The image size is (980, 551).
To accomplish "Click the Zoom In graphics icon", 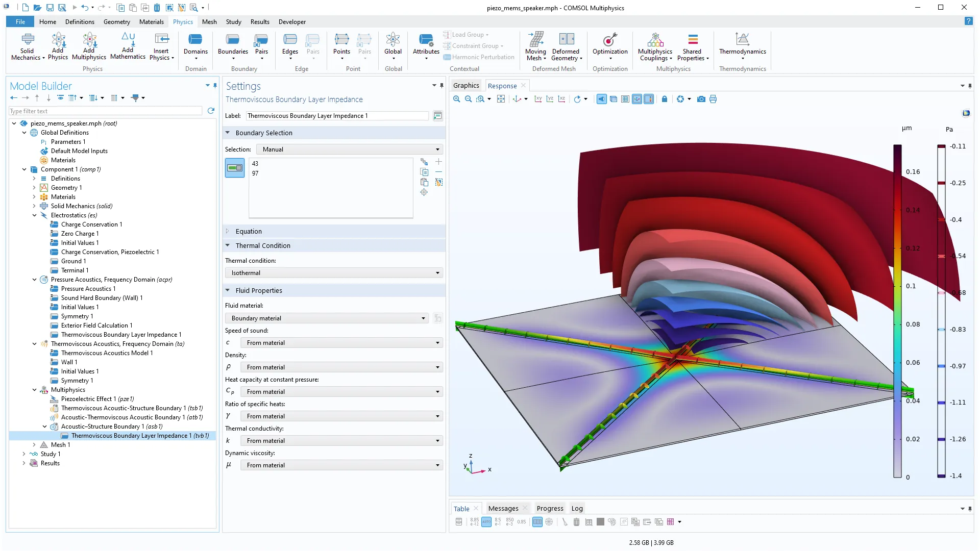I will tap(456, 99).
